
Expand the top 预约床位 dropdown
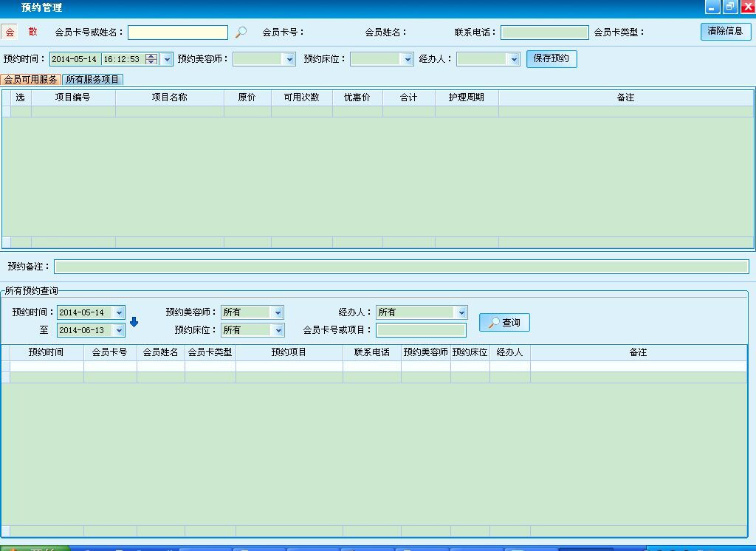[x=407, y=59]
